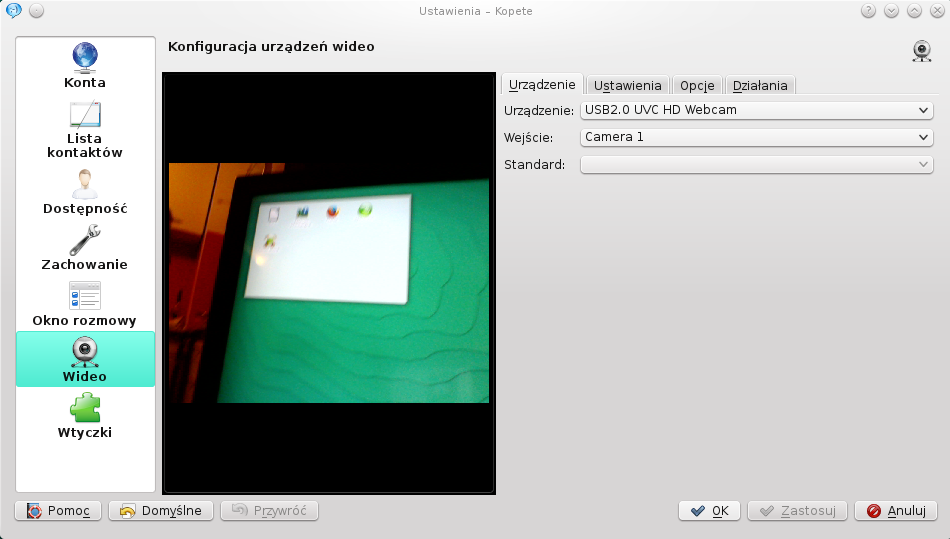Select the Urządzenie tab
The image size is (950, 539).
click(x=541, y=85)
